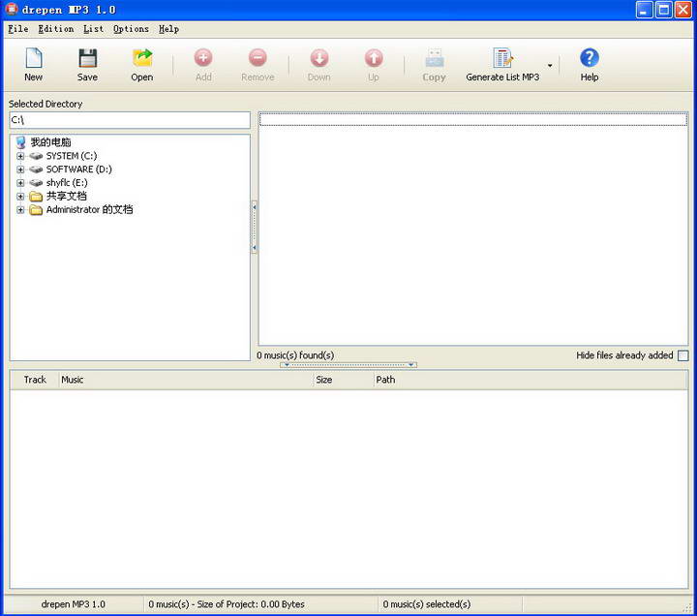Expand the 共享文档 folder node

click(x=20, y=197)
